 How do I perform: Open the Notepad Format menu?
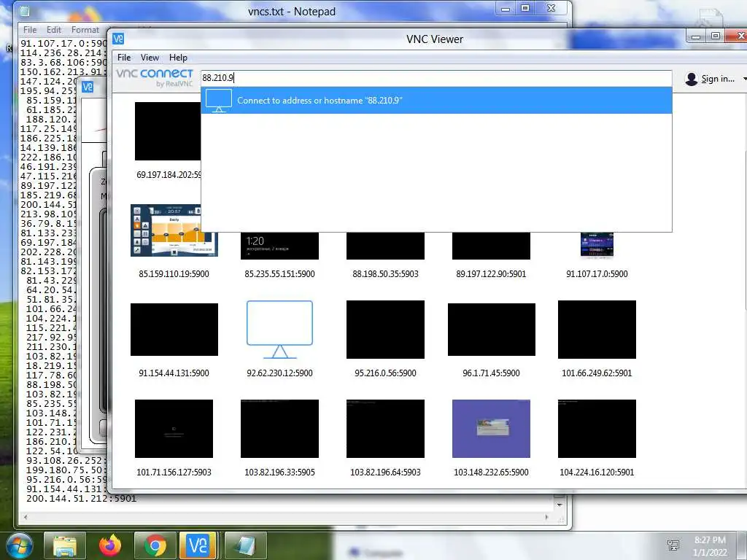click(85, 29)
